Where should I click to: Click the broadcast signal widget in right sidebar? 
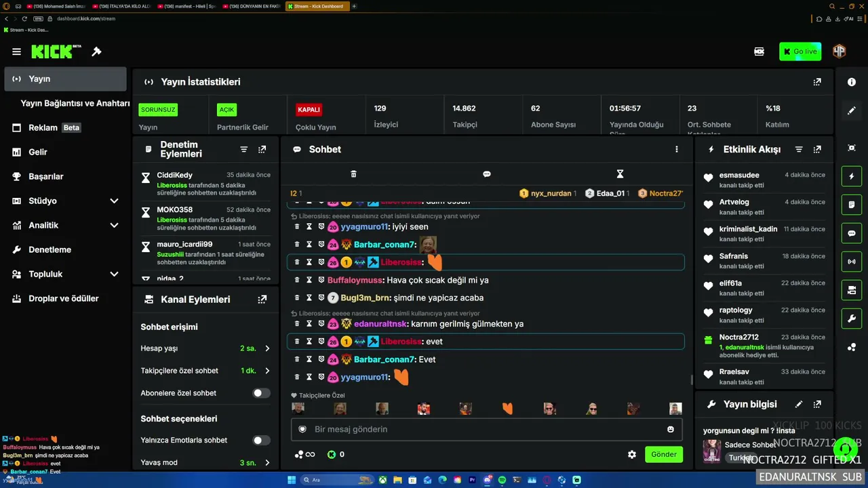coord(852,262)
